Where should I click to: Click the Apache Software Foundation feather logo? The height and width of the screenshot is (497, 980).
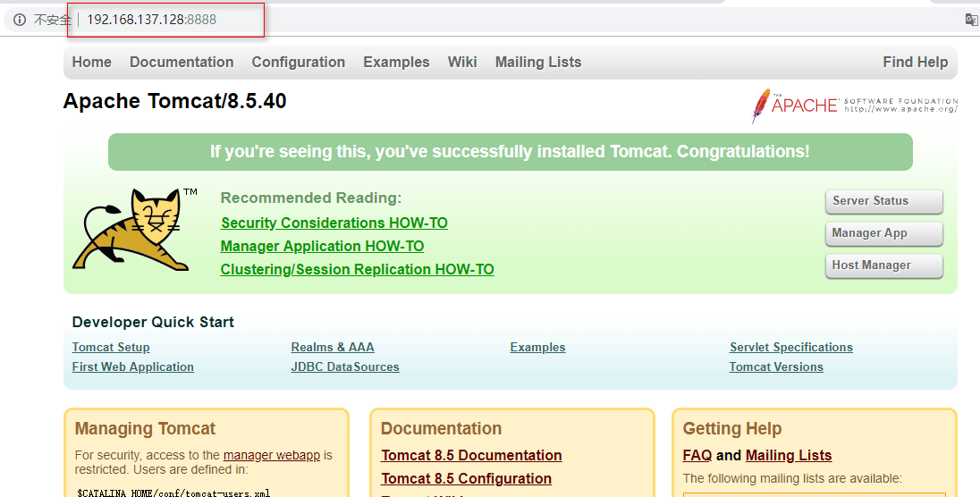coord(855,105)
